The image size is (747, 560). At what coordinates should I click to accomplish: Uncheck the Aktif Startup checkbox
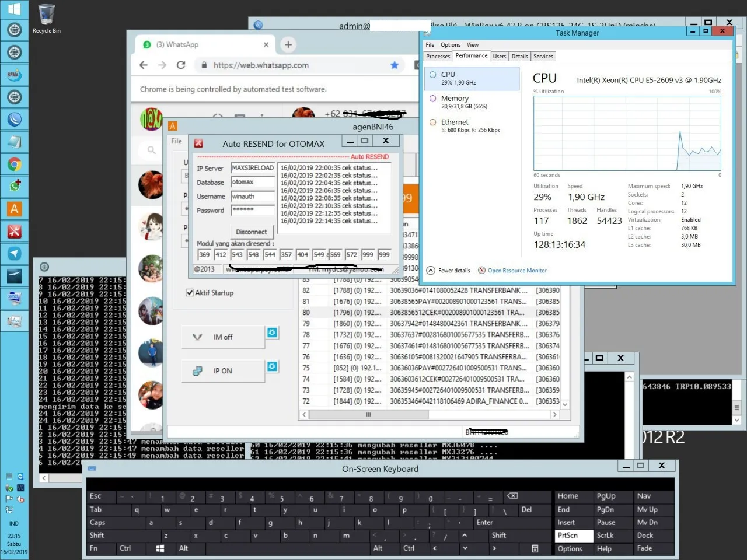pyautogui.click(x=190, y=293)
